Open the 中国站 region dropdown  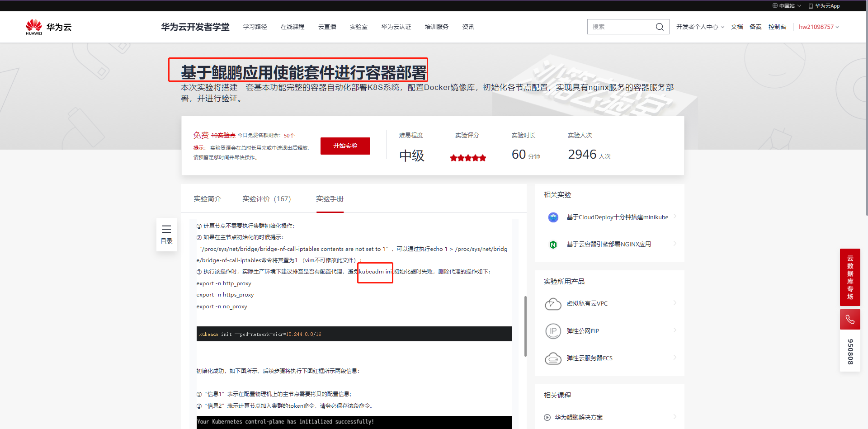(787, 6)
